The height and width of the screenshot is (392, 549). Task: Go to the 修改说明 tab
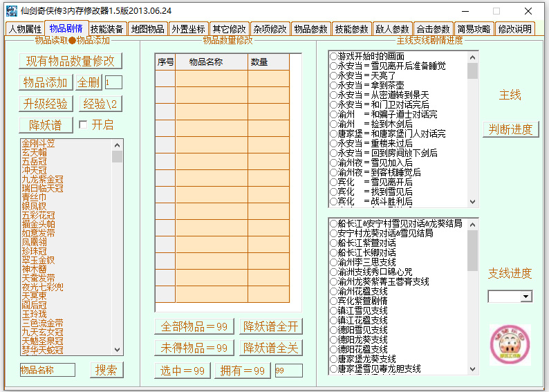pos(514,29)
